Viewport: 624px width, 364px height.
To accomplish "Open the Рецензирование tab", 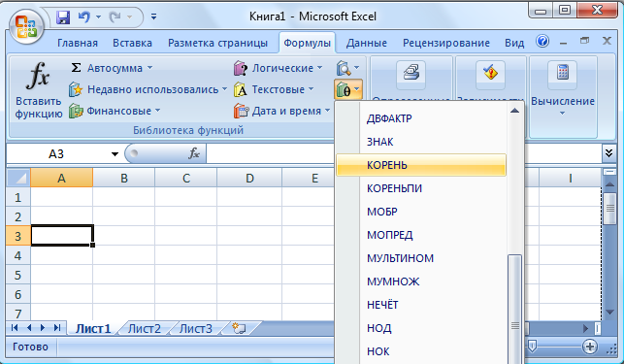I will (446, 43).
